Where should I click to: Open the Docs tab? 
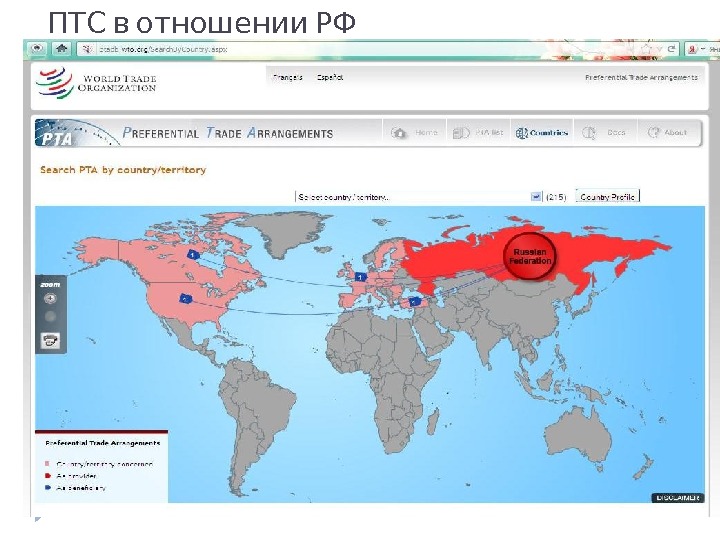(x=605, y=133)
